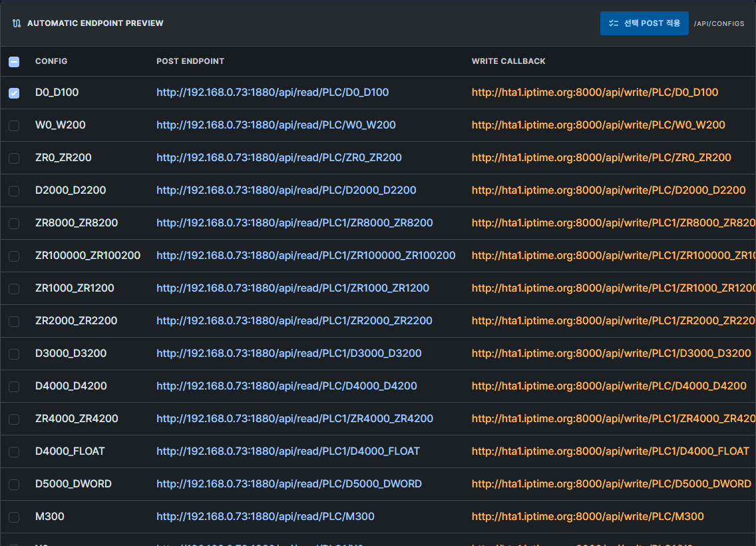
Task: Click the WRITE CALLBACK column header
Action: 508,61
